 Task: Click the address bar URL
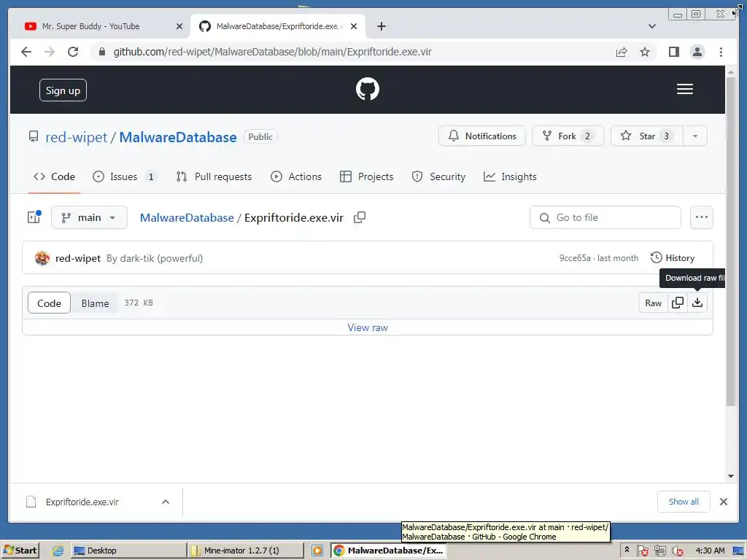point(273,52)
